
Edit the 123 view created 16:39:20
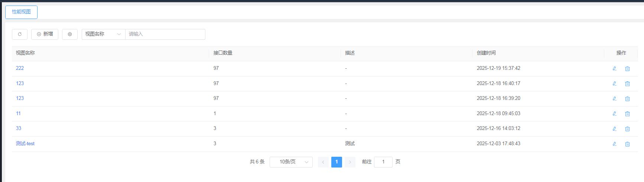pyautogui.click(x=615, y=98)
